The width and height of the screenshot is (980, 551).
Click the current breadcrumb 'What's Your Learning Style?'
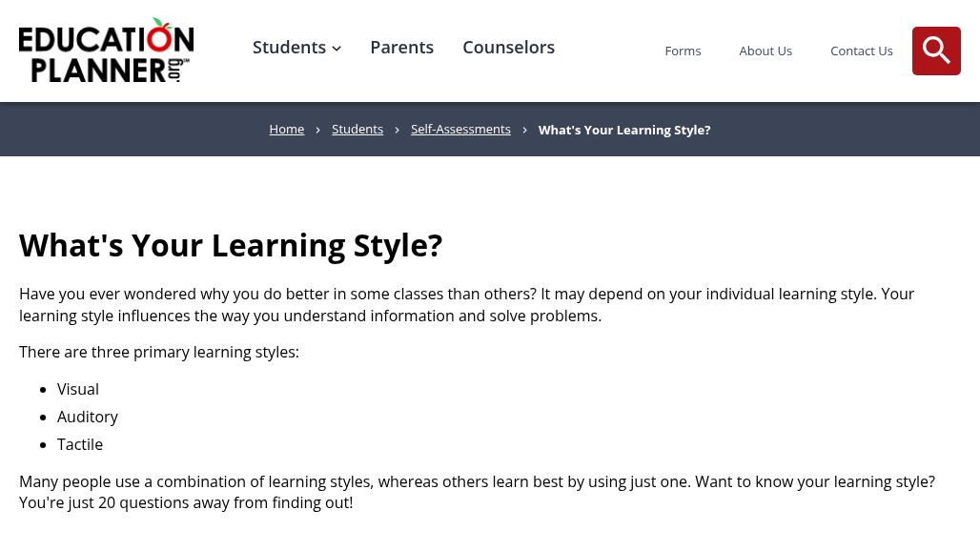tap(624, 130)
